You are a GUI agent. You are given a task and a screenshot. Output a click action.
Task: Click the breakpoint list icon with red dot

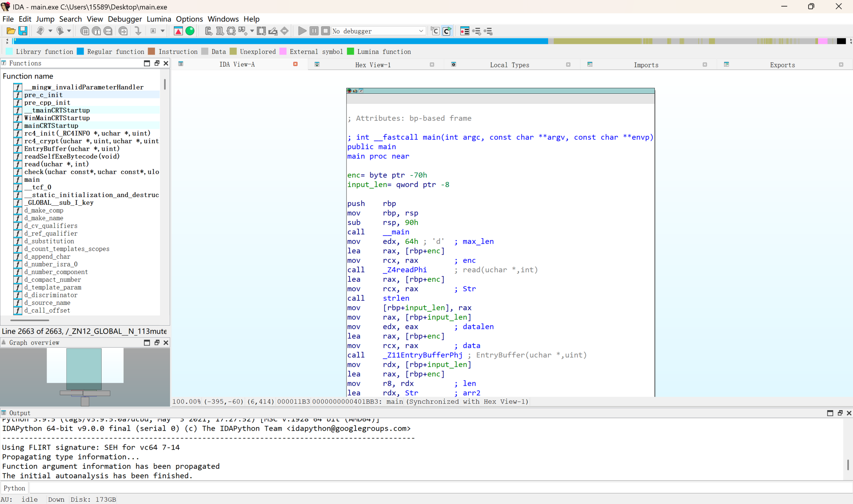coord(464,31)
